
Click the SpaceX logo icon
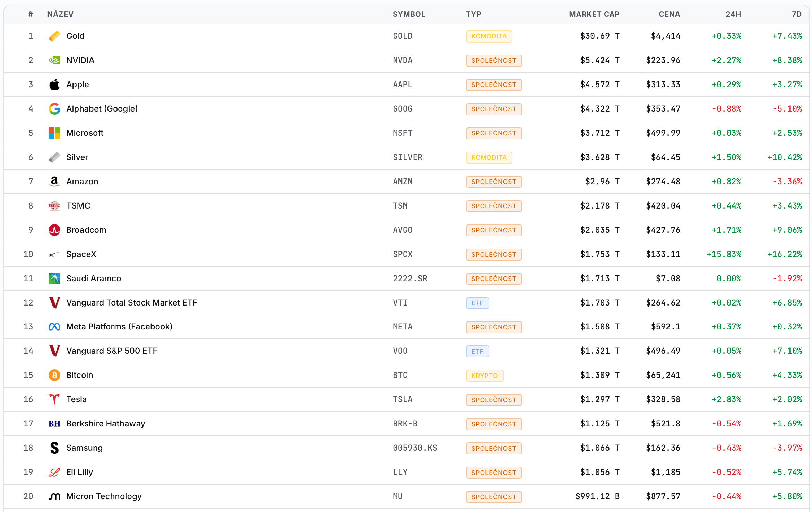(54, 254)
